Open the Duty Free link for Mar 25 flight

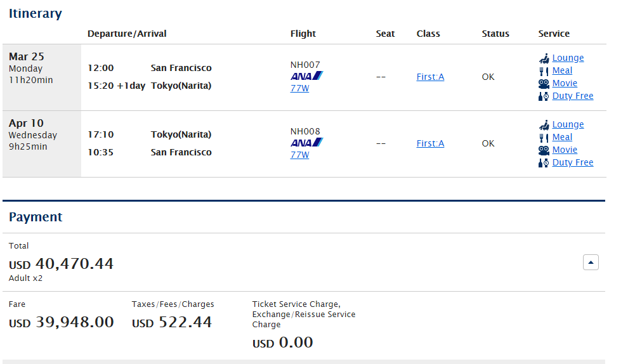pyautogui.click(x=573, y=96)
